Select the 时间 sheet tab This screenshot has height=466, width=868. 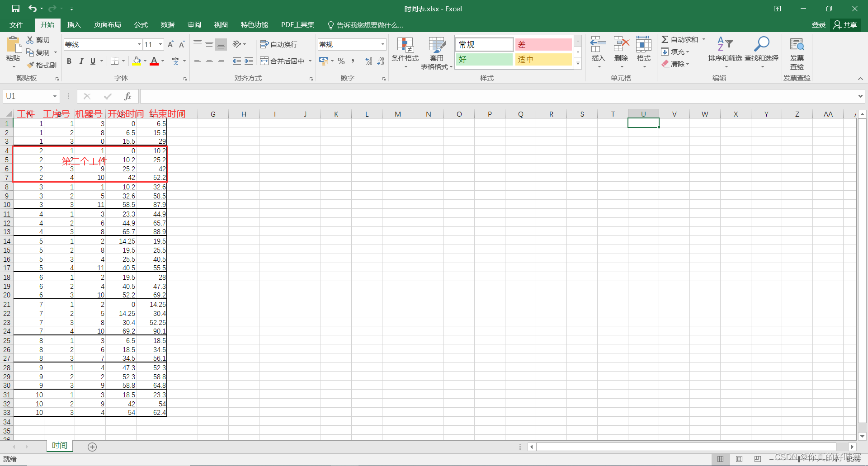pos(59,446)
